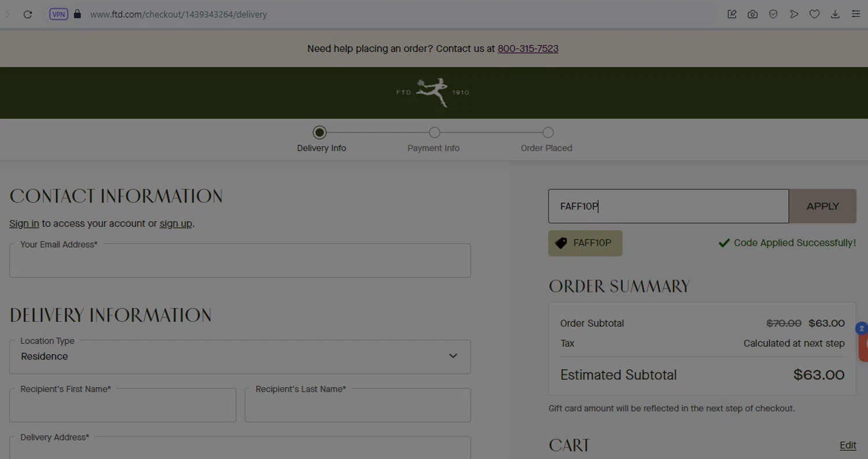
Task: Click the gift card amount note text
Action: (672, 408)
